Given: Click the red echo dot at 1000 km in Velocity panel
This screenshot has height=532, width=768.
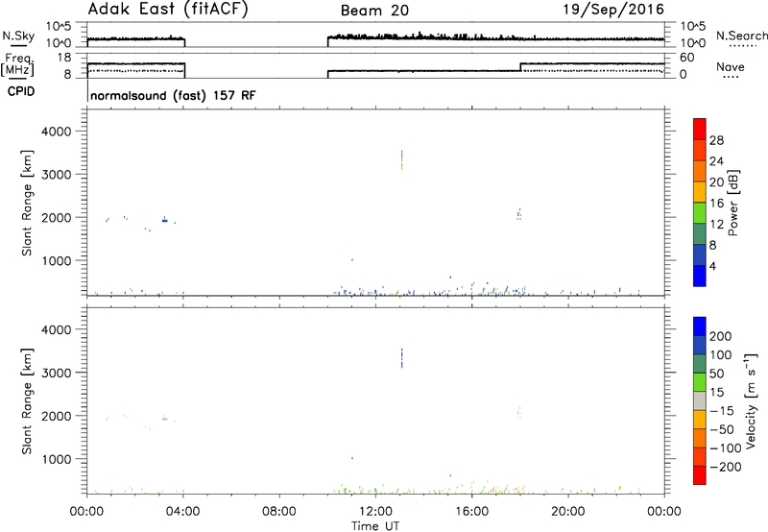Looking at the screenshot, I should [x=351, y=458].
